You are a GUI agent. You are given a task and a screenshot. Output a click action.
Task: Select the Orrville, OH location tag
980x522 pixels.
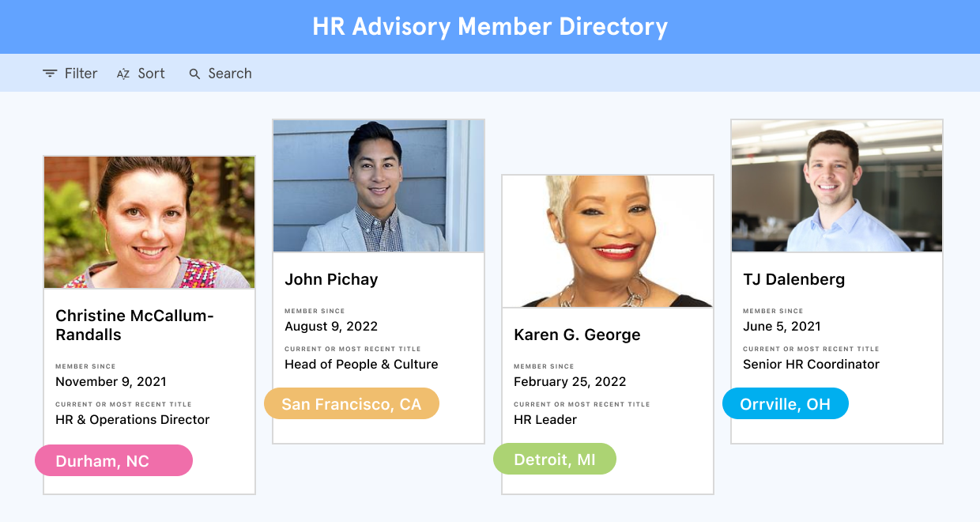pos(785,403)
